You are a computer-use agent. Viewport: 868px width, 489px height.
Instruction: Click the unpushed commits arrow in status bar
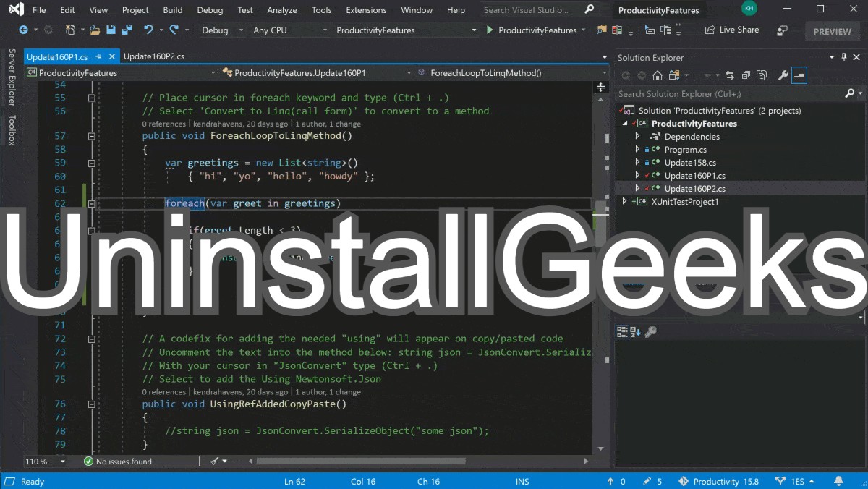[x=616, y=481]
